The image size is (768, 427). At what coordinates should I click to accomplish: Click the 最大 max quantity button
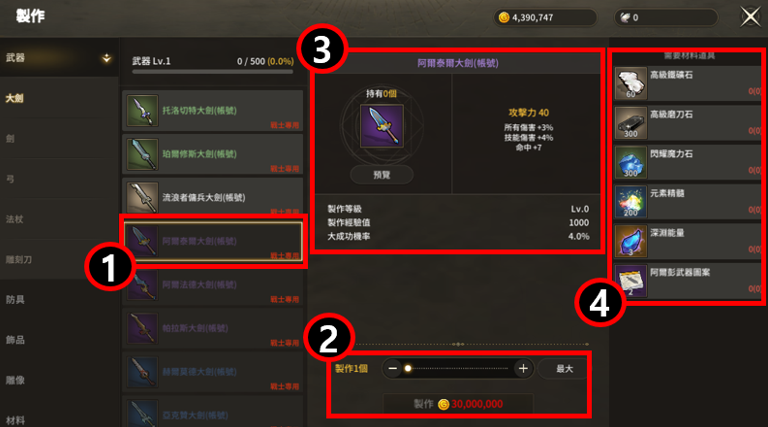pyautogui.click(x=564, y=369)
